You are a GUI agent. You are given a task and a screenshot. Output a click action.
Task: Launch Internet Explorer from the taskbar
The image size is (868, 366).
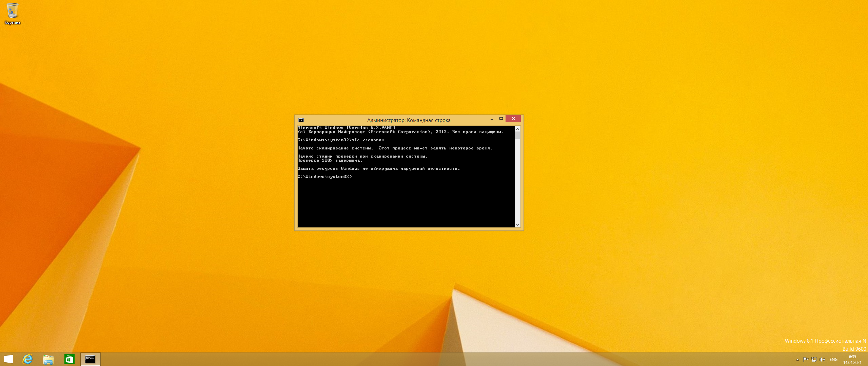click(27, 359)
